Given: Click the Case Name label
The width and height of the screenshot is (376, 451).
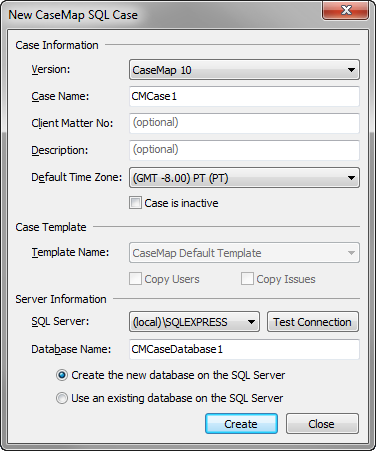Looking at the screenshot, I should pyautogui.click(x=60, y=96).
